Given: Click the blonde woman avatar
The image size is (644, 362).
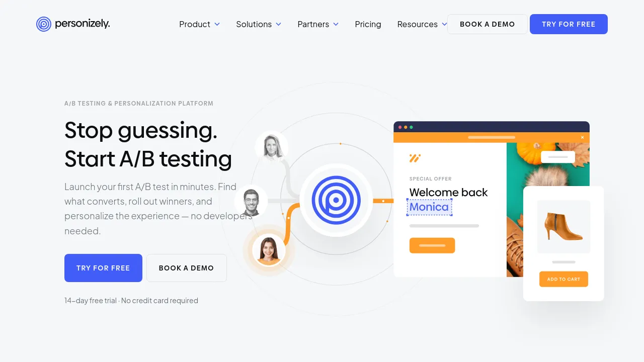Looking at the screenshot, I should click(272, 147).
